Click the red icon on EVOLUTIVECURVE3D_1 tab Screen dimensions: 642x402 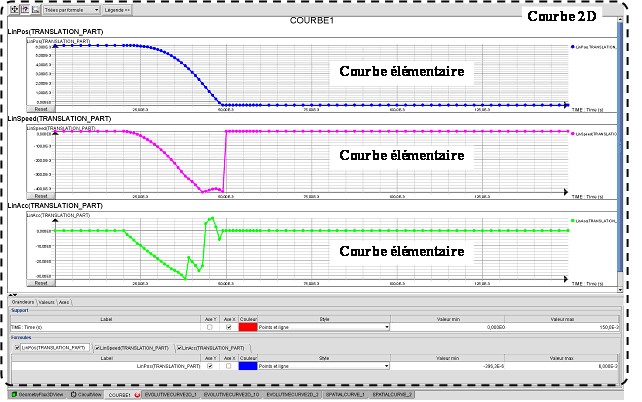tap(139, 395)
